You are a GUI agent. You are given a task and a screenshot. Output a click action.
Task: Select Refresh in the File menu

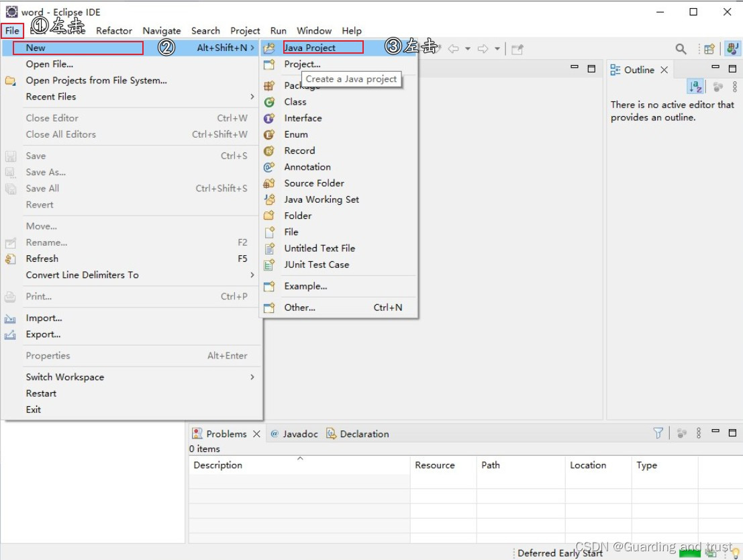pyautogui.click(x=132, y=259)
